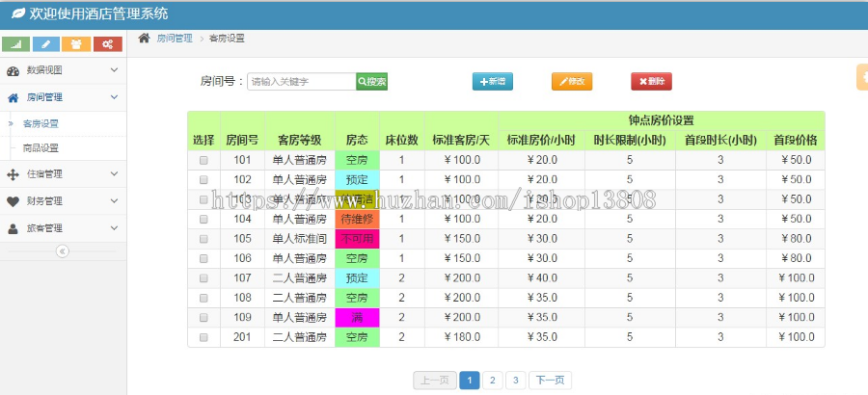This screenshot has height=395, width=868.
Task: Click the 房态 column header
Action: pyautogui.click(x=357, y=140)
